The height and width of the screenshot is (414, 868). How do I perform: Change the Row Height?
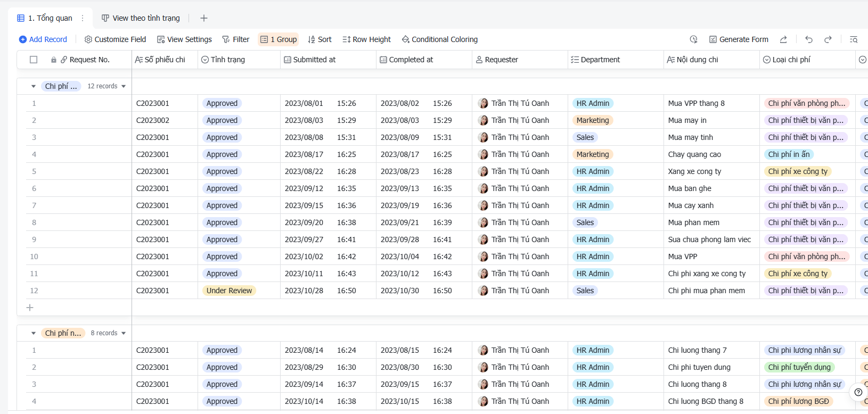coord(366,39)
